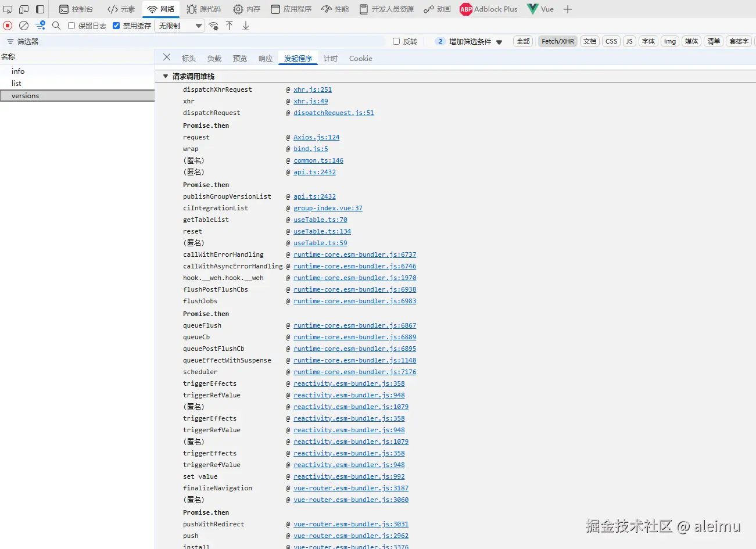Open the useTable.ts:134 link
Viewport: 756px width, 549px height.
(x=323, y=231)
